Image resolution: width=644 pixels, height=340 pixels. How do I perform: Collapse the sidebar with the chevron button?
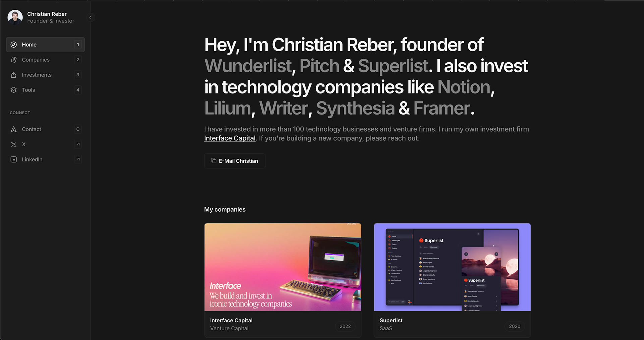(x=91, y=17)
